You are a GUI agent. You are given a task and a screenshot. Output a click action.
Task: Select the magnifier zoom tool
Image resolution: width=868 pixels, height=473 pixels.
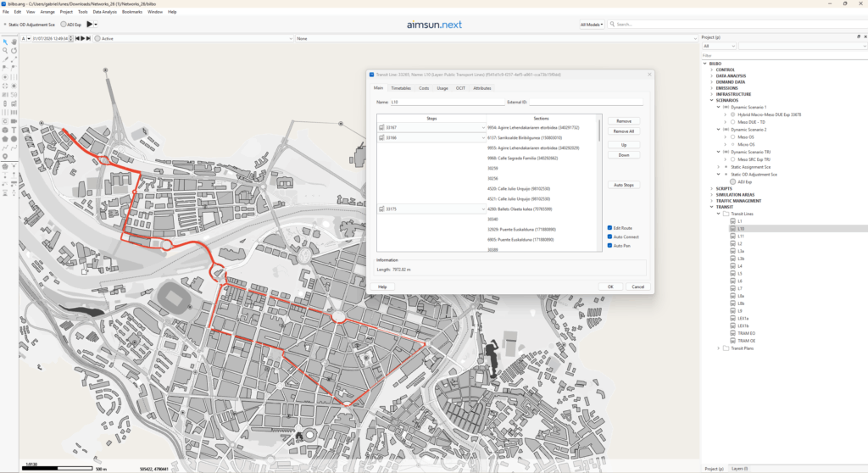click(6, 50)
